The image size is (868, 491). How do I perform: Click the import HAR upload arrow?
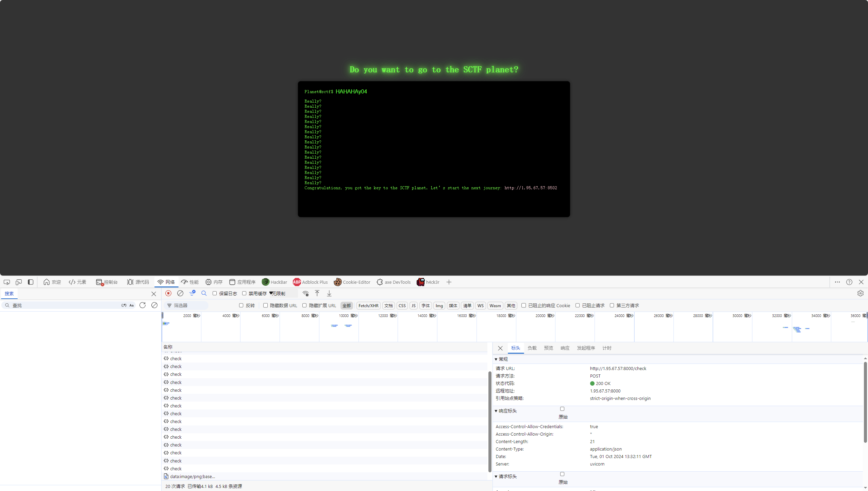(317, 293)
